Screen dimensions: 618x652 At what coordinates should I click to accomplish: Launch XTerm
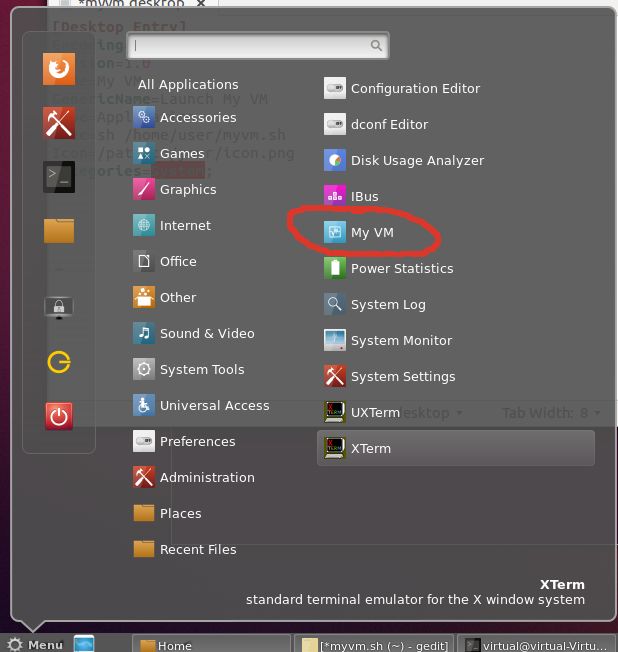point(456,448)
